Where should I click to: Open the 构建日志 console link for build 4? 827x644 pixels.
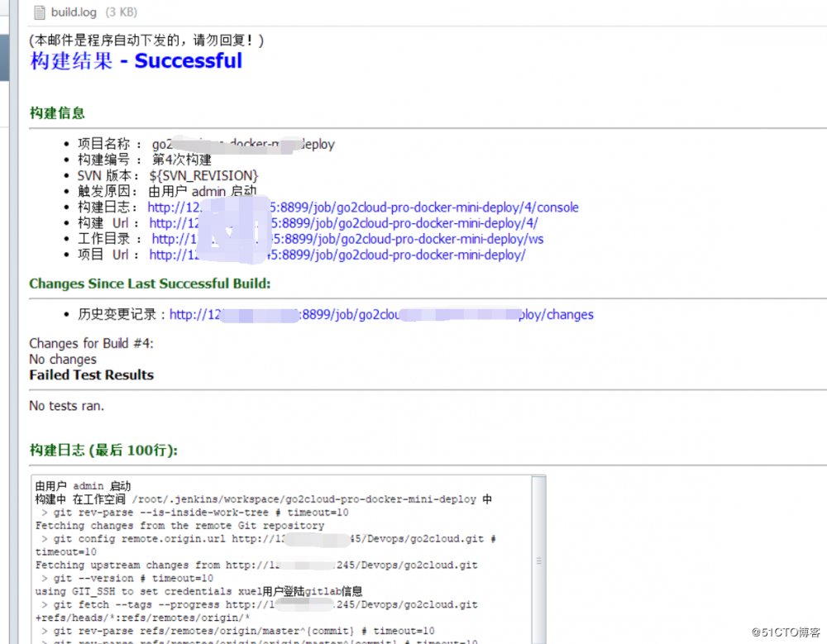[364, 207]
